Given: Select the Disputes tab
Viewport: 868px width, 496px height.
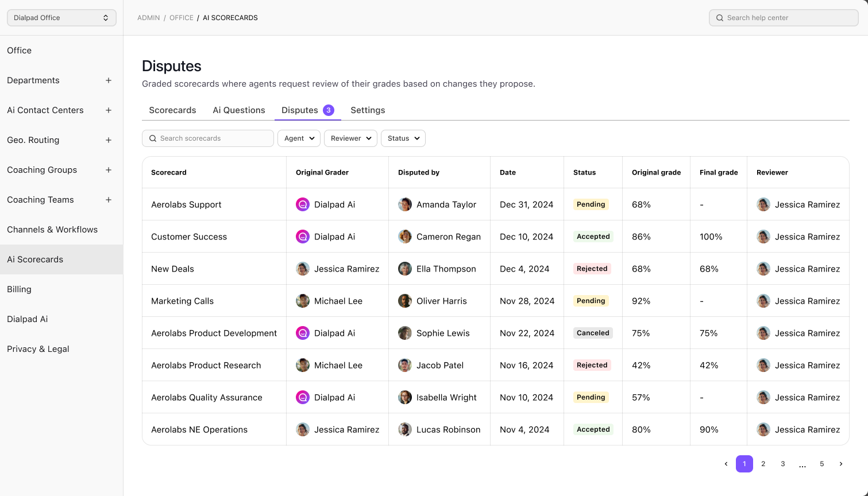Looking at the screenshot, I should pos(308,110).
